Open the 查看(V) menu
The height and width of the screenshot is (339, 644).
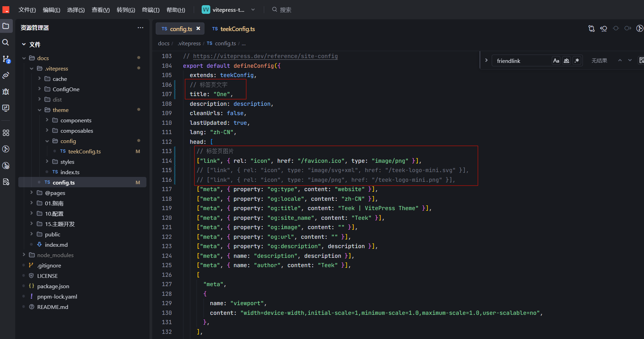click(x=100, y=10)
